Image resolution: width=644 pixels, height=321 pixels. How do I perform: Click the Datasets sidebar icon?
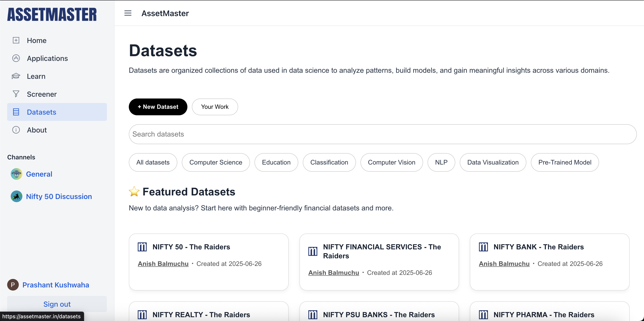(x=16, y=112)
